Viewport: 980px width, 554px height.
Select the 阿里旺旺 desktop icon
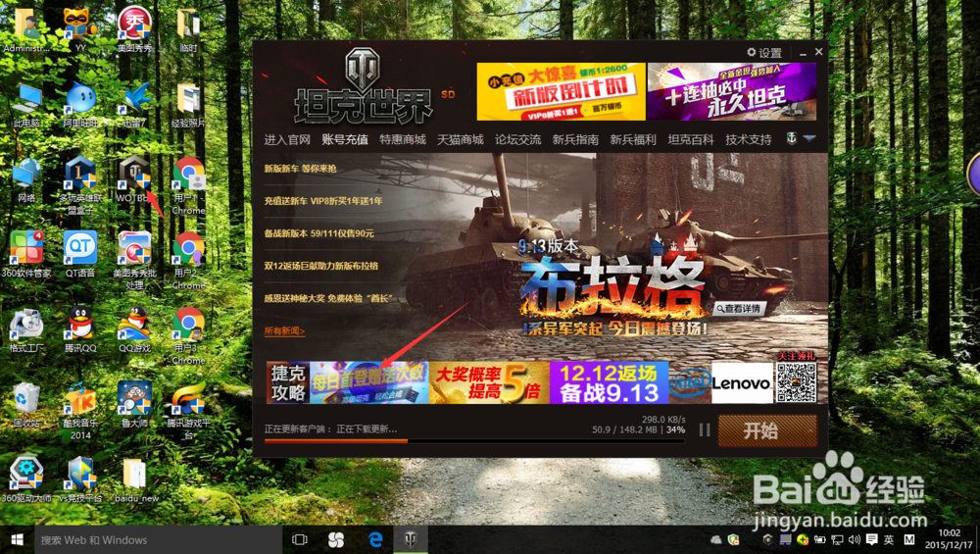tap(80, 105)
